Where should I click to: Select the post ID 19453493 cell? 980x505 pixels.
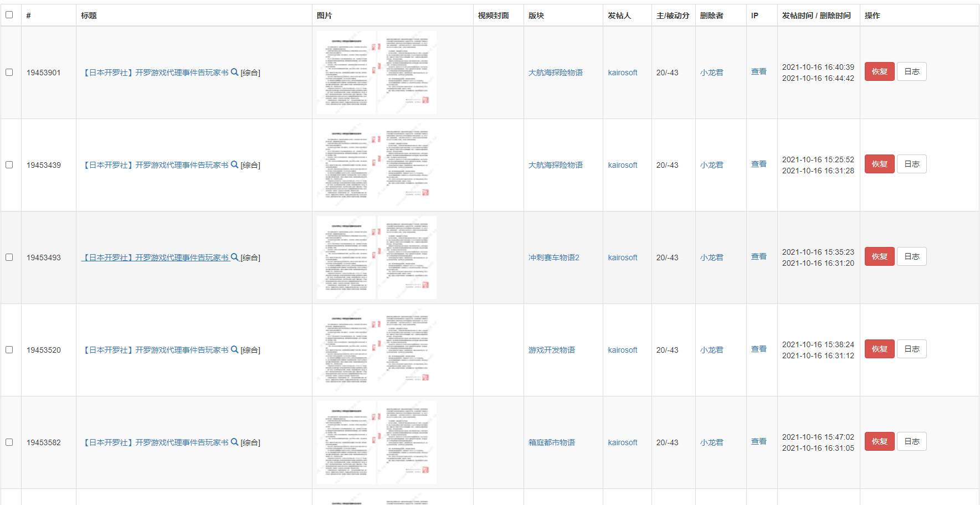pos(44,257)
